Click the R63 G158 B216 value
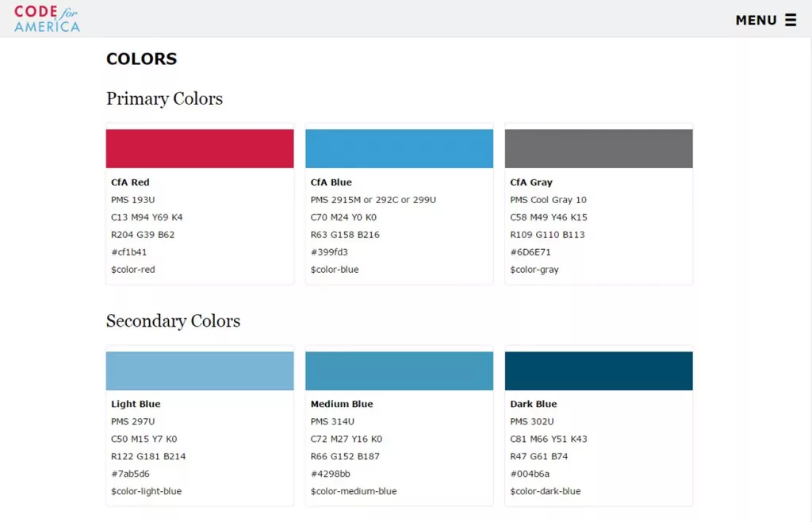 345,235
